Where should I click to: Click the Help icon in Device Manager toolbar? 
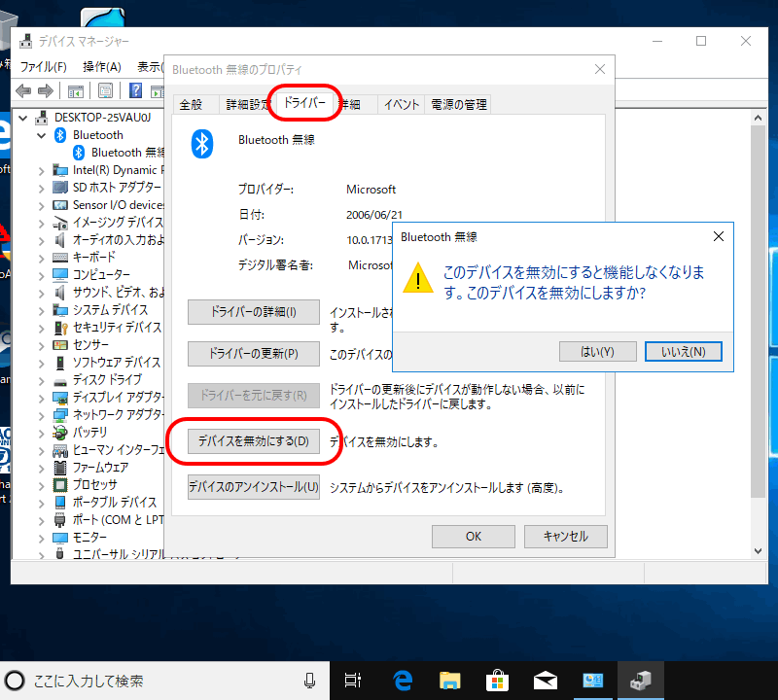pos(135,91)
